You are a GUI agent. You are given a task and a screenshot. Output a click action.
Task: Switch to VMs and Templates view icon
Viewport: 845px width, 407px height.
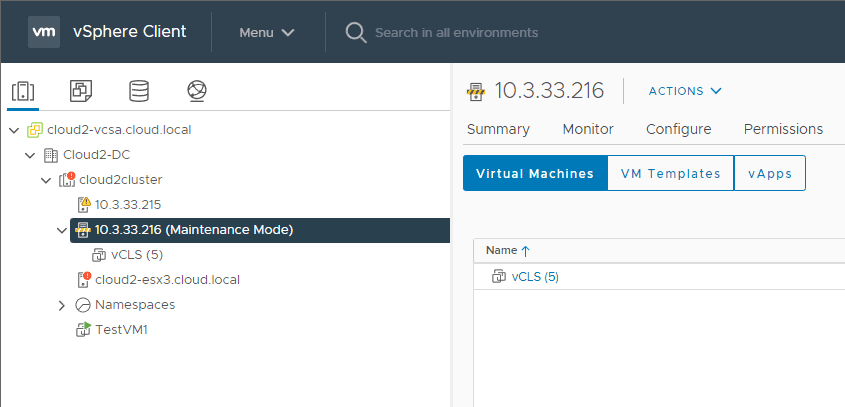click(80, 92)
